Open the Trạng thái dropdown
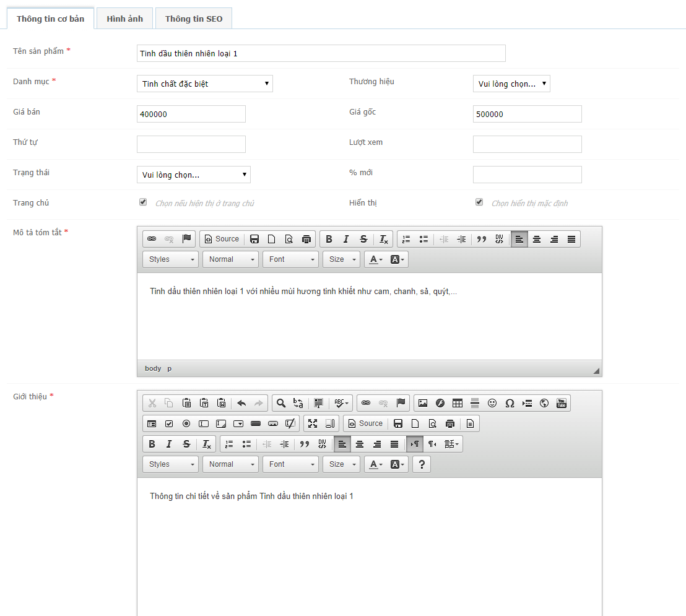The width and height of the screenshot is (686, 616). 193,175
